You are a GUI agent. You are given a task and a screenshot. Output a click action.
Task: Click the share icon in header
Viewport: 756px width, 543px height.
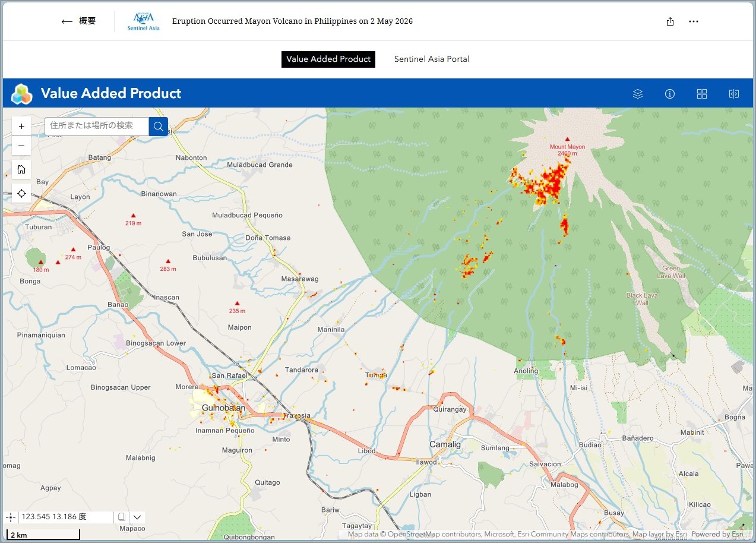tap(670, 21)
